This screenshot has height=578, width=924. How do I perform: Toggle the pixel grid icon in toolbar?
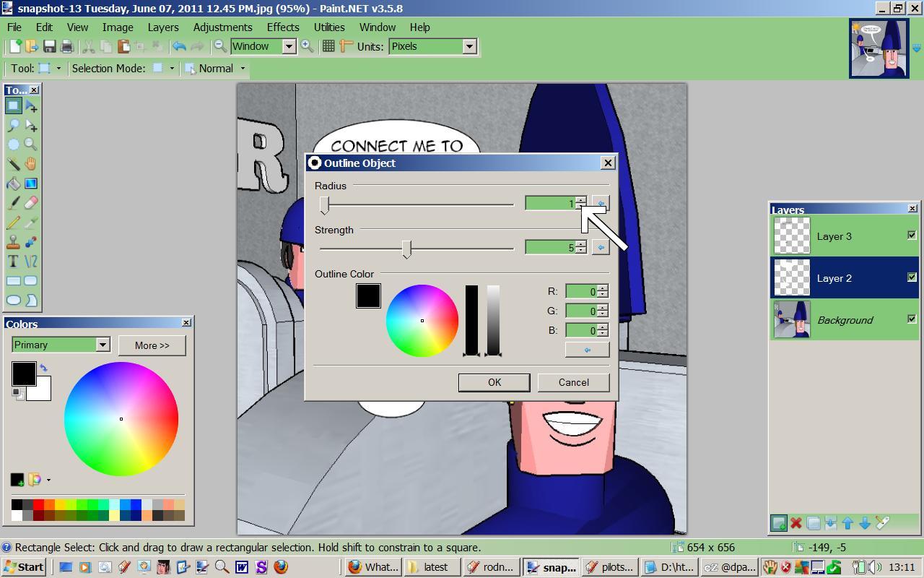328,46
